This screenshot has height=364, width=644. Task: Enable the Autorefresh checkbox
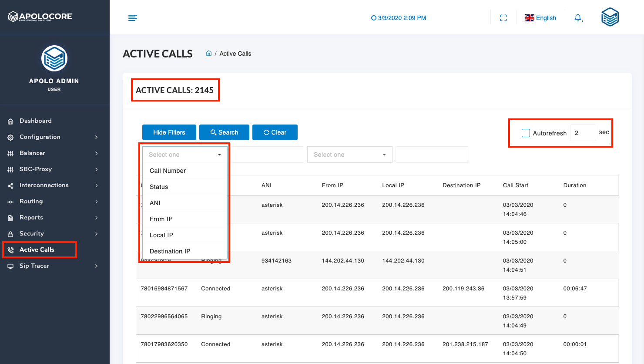coord(526,133)
